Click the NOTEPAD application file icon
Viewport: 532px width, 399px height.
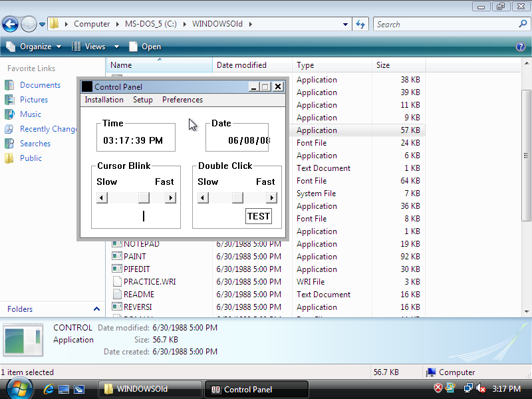[117, 244]
